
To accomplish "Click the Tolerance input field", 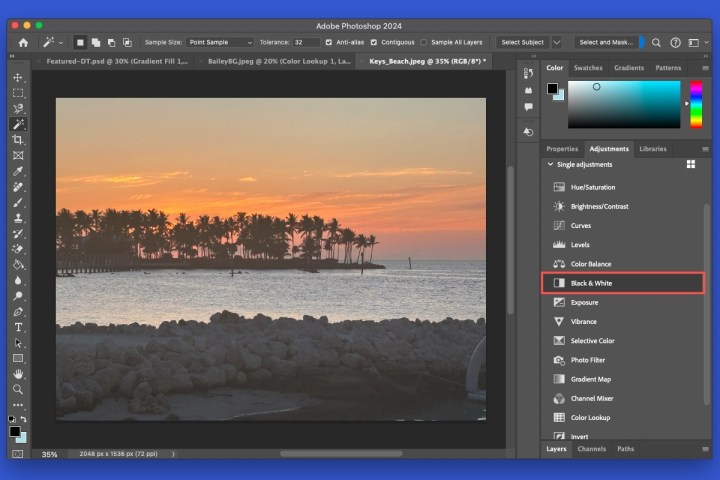I will (x=307, y=43).
